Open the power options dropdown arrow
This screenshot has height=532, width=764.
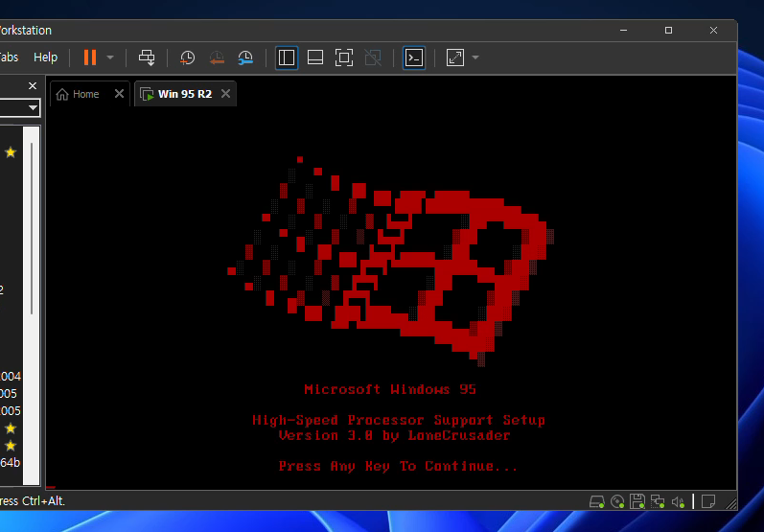tap(110, 58)
